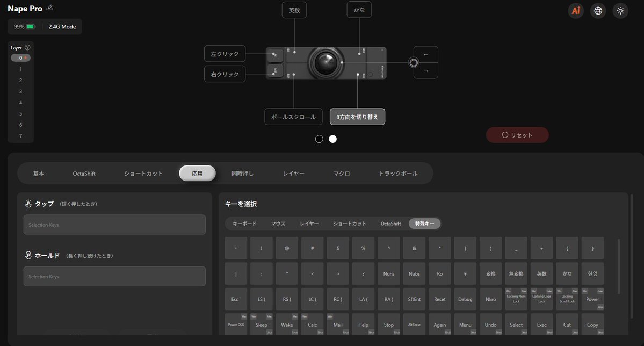
Task: Pick the Nuhs key
Action: tap(388, 273)
